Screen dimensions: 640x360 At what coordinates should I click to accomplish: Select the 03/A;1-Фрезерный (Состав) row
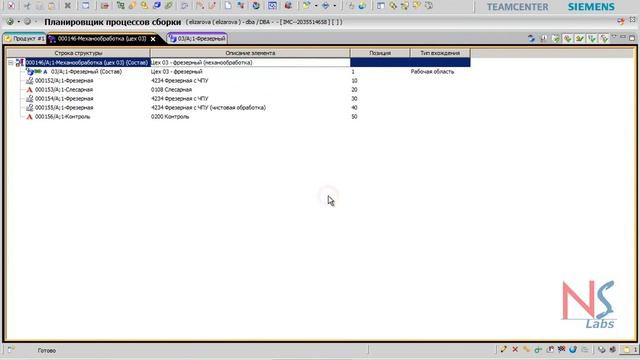pyautogui.click(x=86, y=71)
